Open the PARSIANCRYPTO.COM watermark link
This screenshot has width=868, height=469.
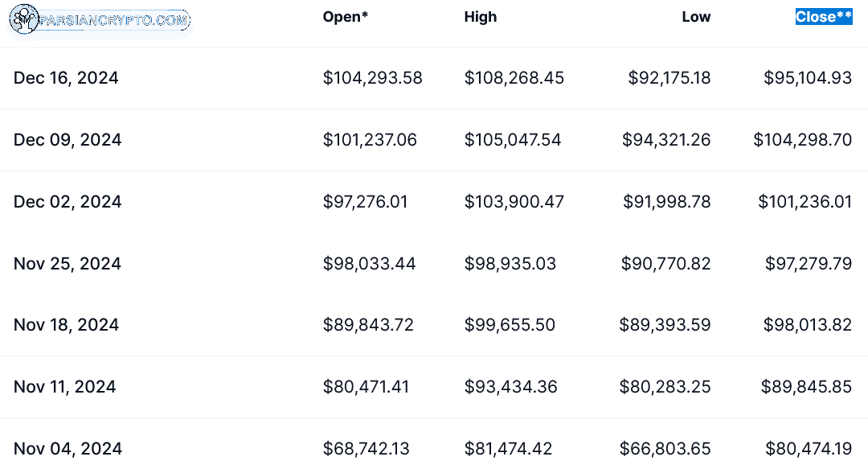tap(114, 20)
